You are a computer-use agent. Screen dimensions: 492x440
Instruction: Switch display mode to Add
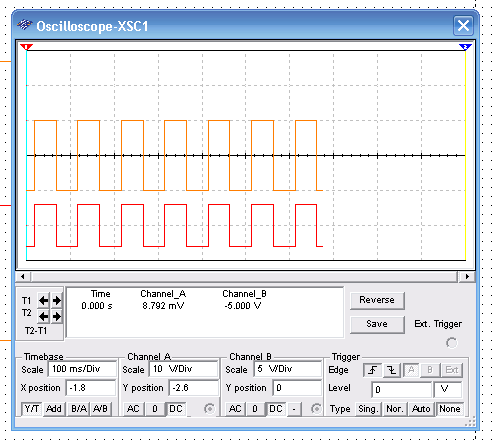pyautogui.click(x=54, y=409)
